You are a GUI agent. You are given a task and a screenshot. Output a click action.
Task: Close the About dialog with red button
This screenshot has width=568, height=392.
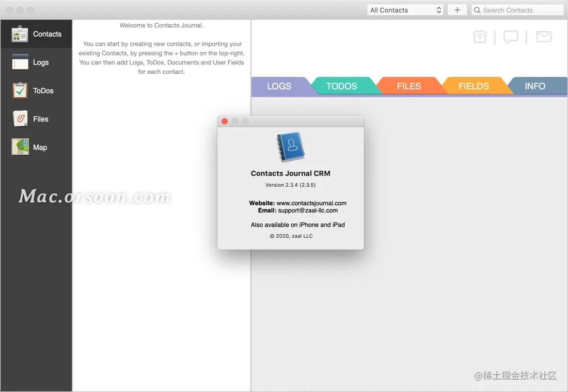click(225, 121)
